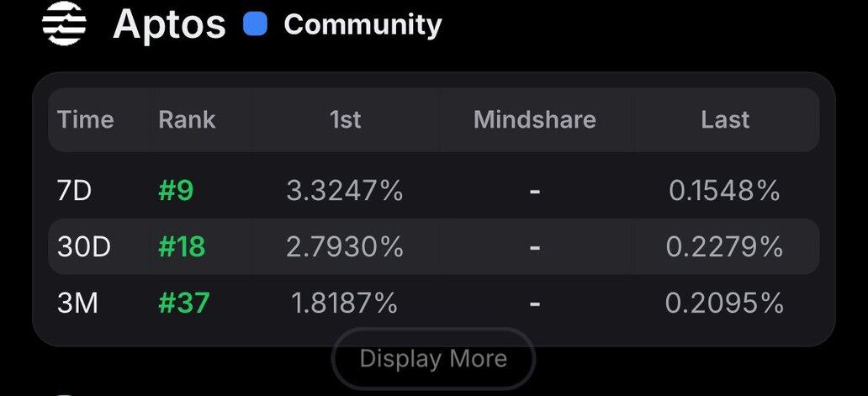
Task: Expand the table with Display More
Action: (x=433, y=358)
